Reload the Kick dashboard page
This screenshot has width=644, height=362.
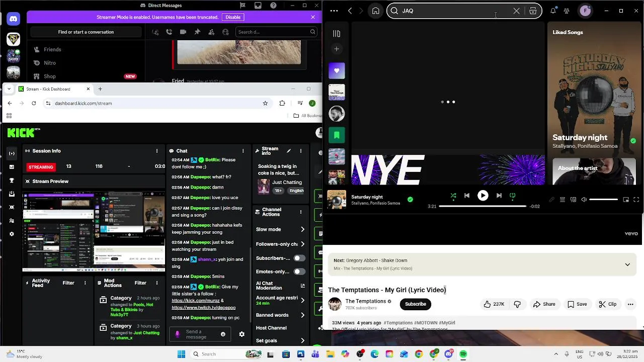34,103
